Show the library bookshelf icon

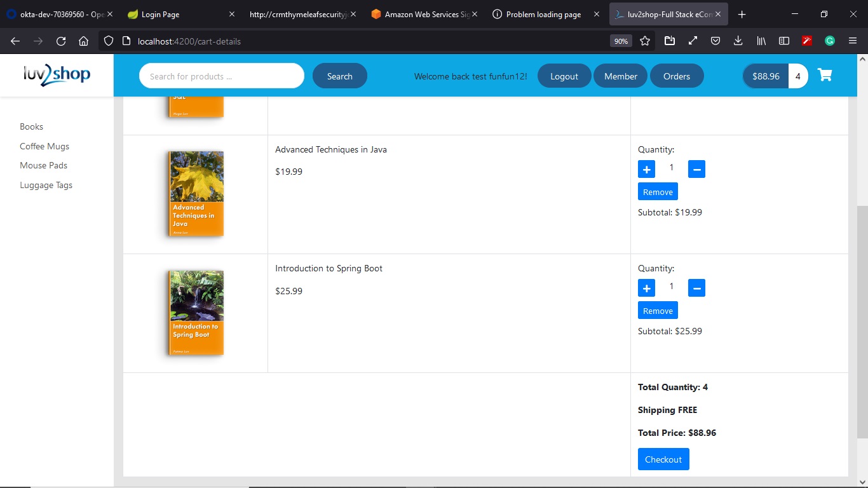[x=761, y=41]
